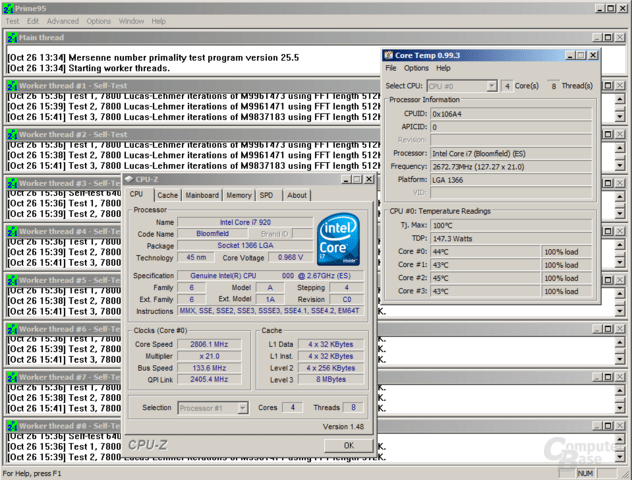The image size is (632, 480).
Task: Click the Level 3 cache value 8 MBytes
Action: tap(331, 380)
